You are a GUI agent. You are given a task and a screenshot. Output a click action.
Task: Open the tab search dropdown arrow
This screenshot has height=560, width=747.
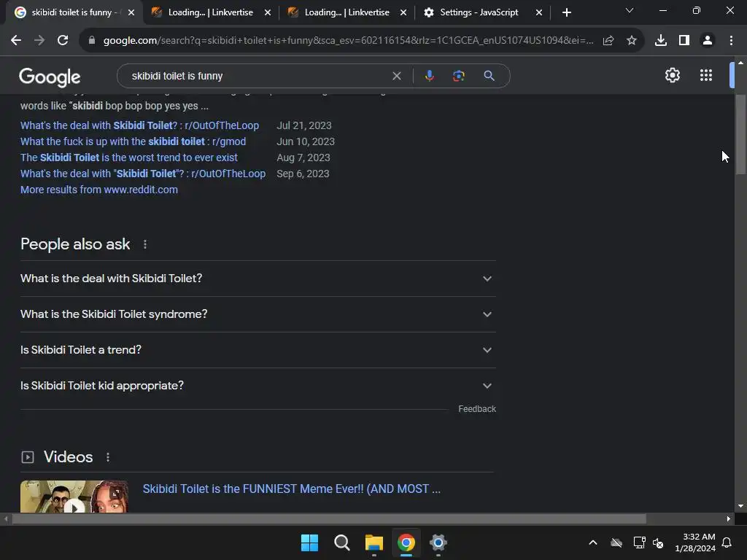pos(630,10)
